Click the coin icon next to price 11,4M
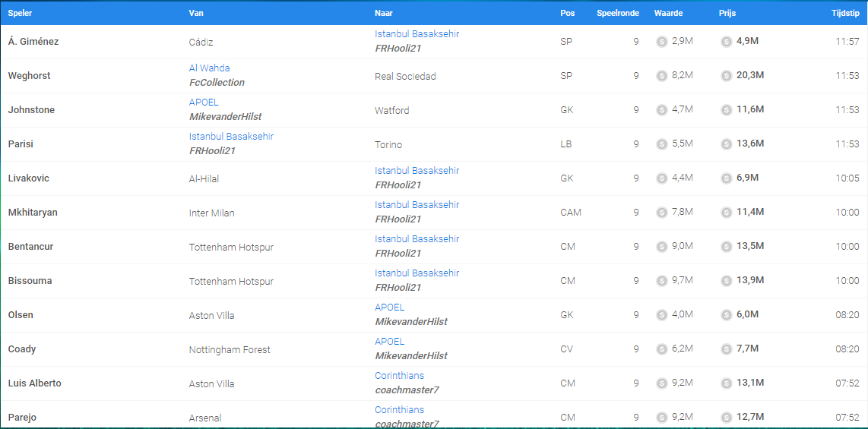Image resolution: width=868 pixels, height=429 pixels. point(727,213)
